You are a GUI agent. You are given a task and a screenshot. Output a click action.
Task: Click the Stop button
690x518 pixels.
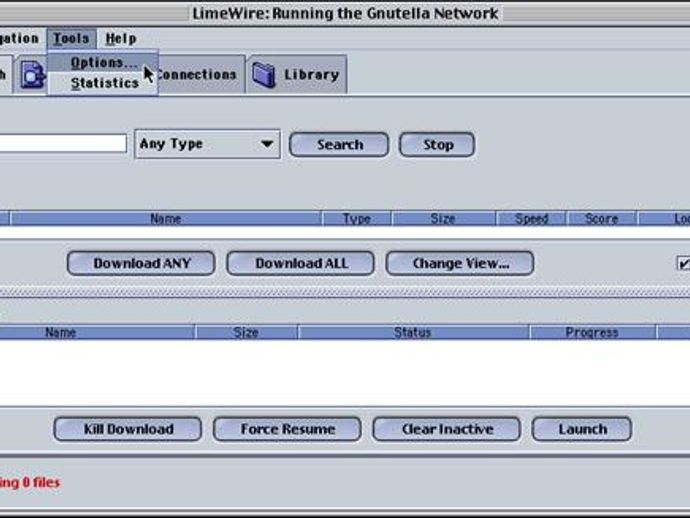[437, 144]
